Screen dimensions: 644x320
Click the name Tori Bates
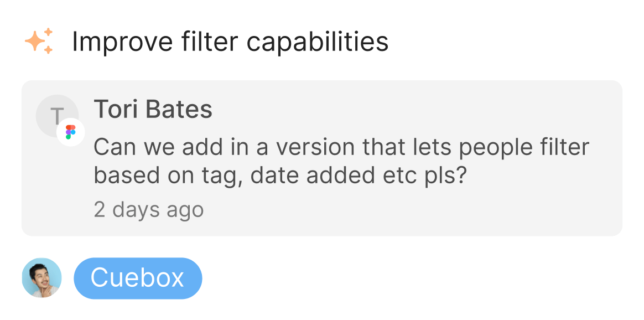point(153,110)
